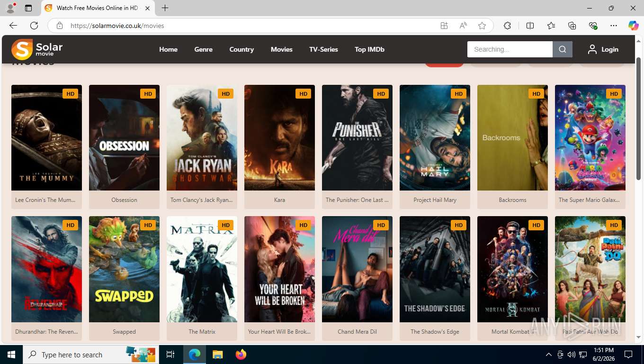
Task: Show hidden system tray icons
Action: pyautogui.click(x=549, y=355)
